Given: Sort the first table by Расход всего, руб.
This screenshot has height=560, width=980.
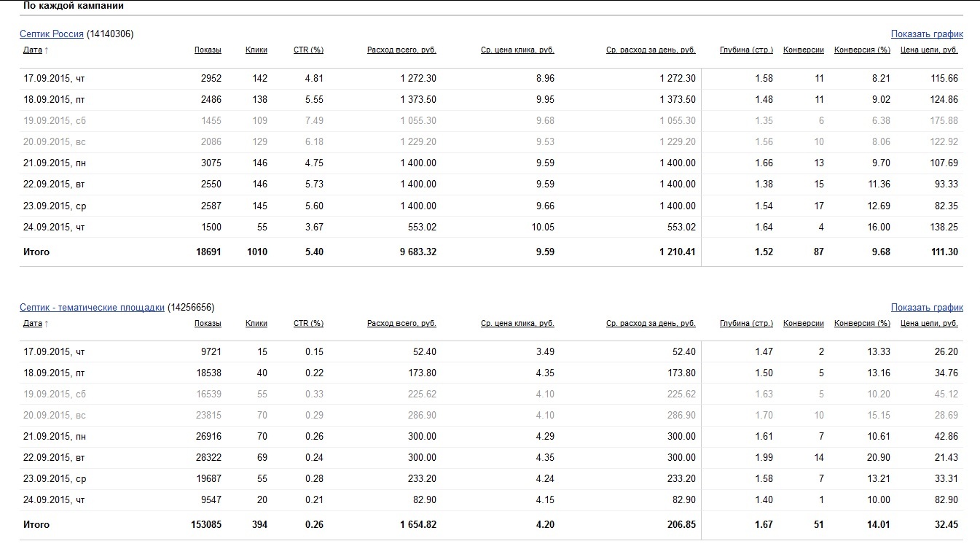Looking at the screenshot, I should [x=401, y=50].
